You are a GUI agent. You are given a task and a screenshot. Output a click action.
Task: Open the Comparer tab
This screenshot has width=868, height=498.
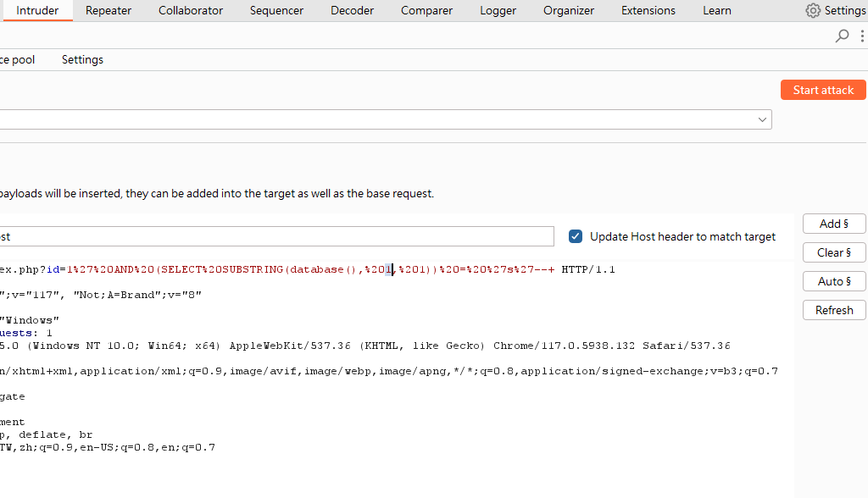pyautogui.click(x=426, y=10)
